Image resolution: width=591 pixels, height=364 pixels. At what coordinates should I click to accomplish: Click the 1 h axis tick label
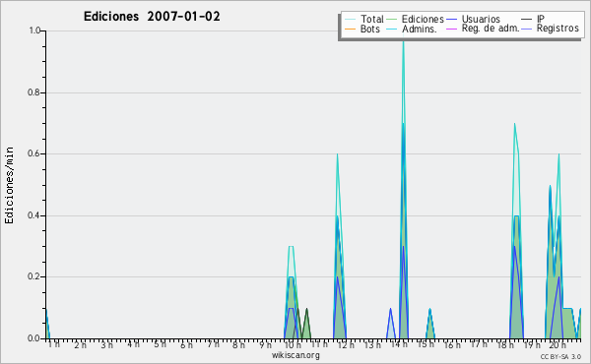(x=54, y=344)
